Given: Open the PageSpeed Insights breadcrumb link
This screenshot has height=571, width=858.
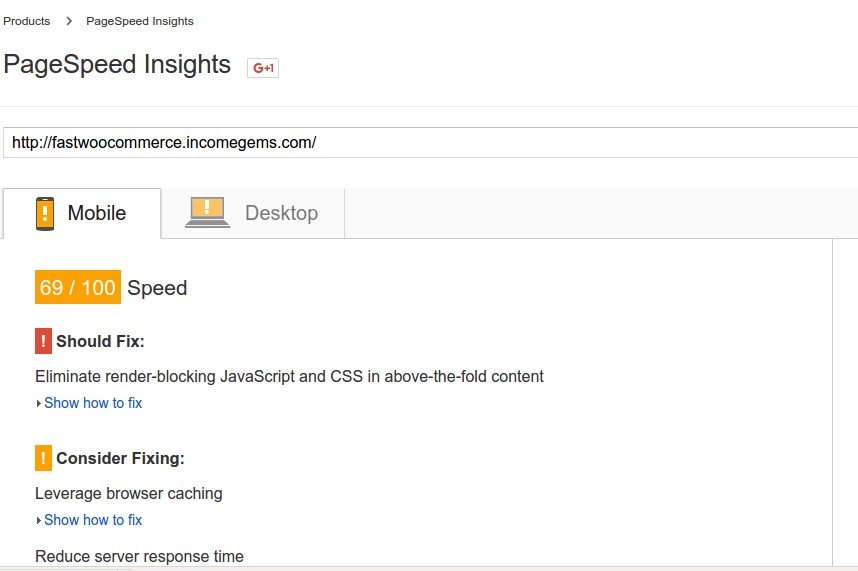Looking at the screenshot, I should coord(140,21).
